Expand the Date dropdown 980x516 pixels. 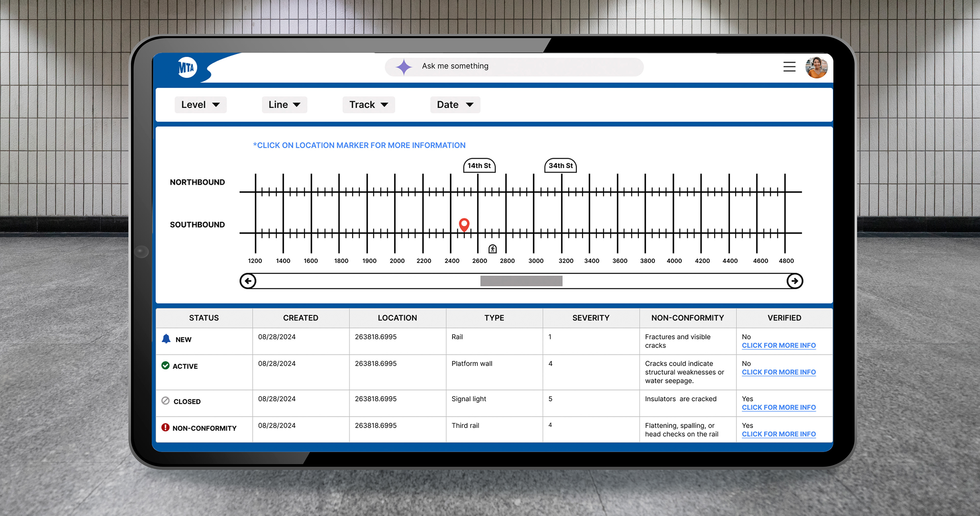[x=455, y=105]
